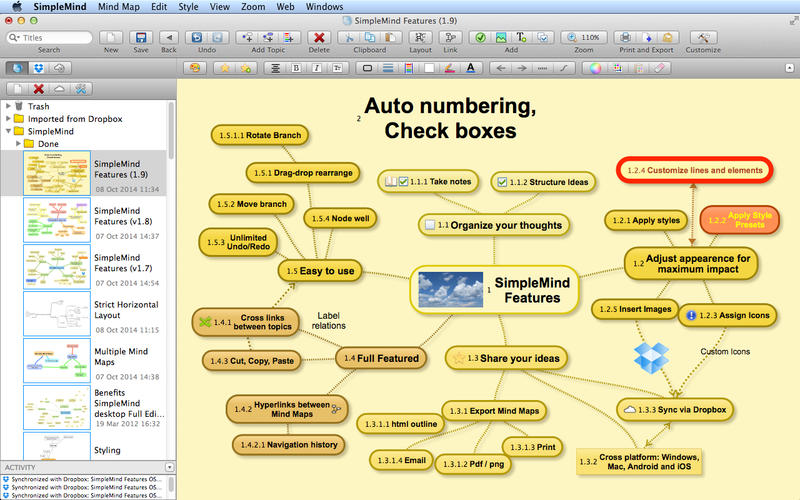This screenshot has height=500, width=800.
Task: Expand the 'Imported from Dropbox' folder
Action: click(x=9, y=118)
